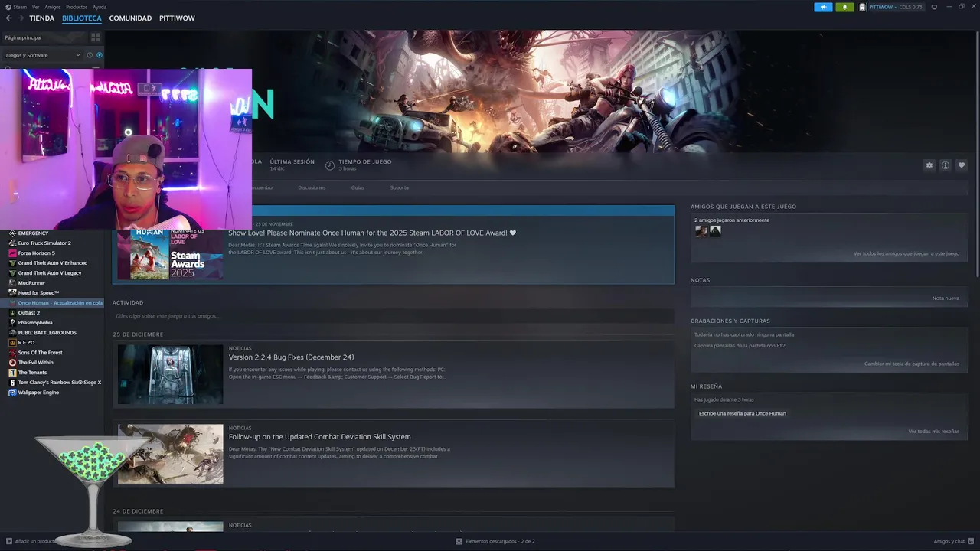Open the LABOR OF LOVE nomination headline
The width and height of the screenshot is (980, 551).
click(x=372, y=233)
